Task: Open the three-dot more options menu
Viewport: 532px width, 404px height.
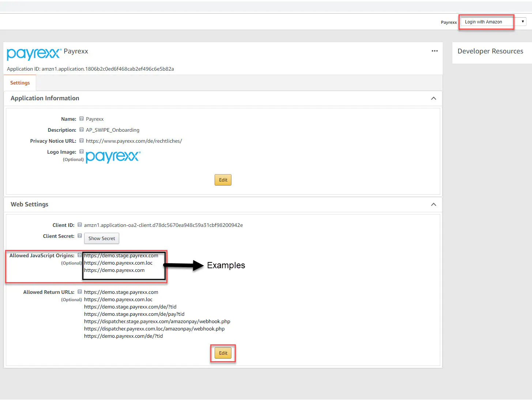Action: [x=434, y=51]
